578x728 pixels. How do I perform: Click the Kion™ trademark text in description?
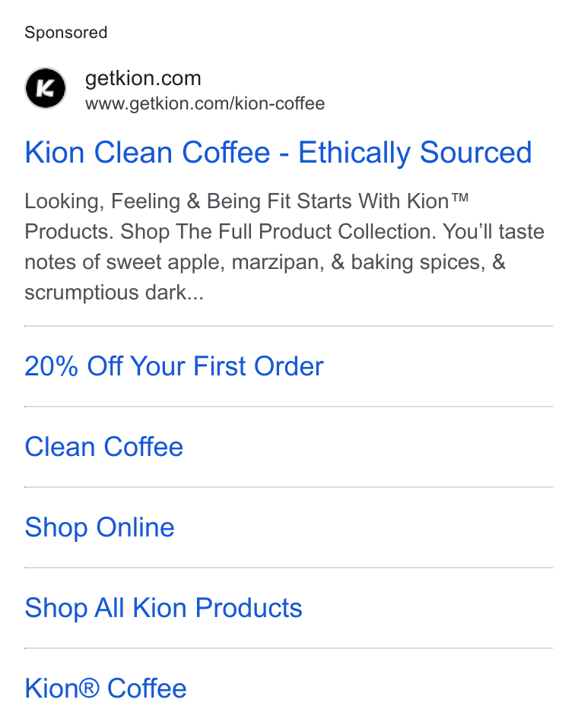(437, 201)
